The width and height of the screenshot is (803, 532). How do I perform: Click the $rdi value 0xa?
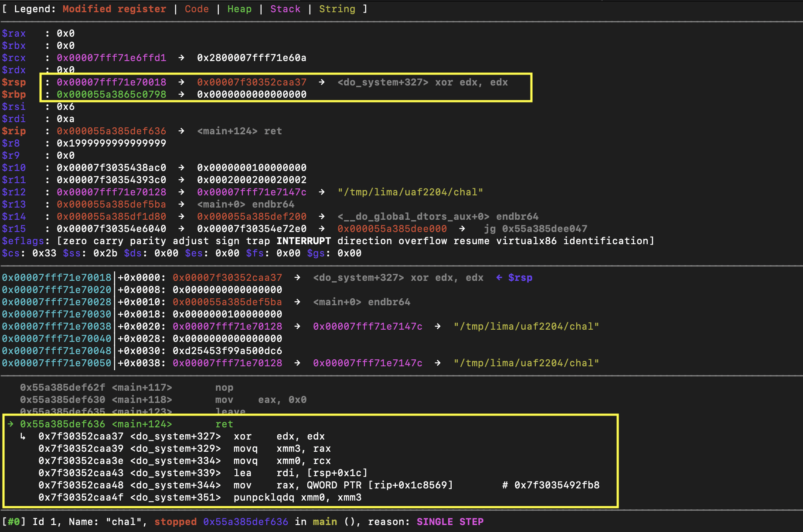coord(65,119)
